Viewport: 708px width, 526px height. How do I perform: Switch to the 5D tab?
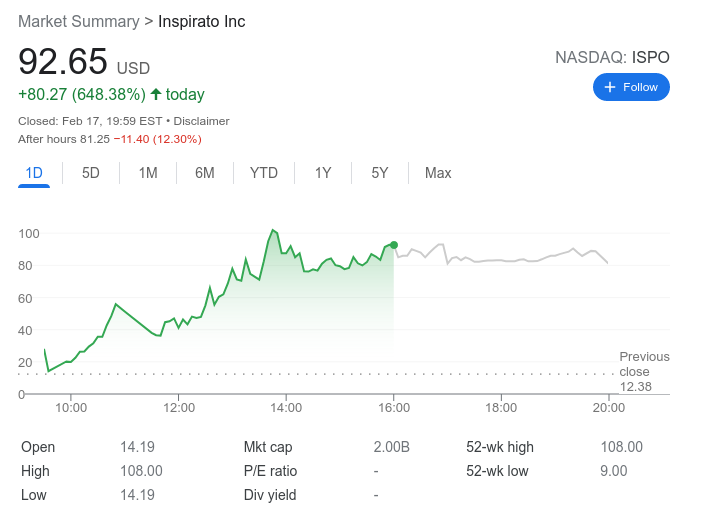[x=91, y=173]
